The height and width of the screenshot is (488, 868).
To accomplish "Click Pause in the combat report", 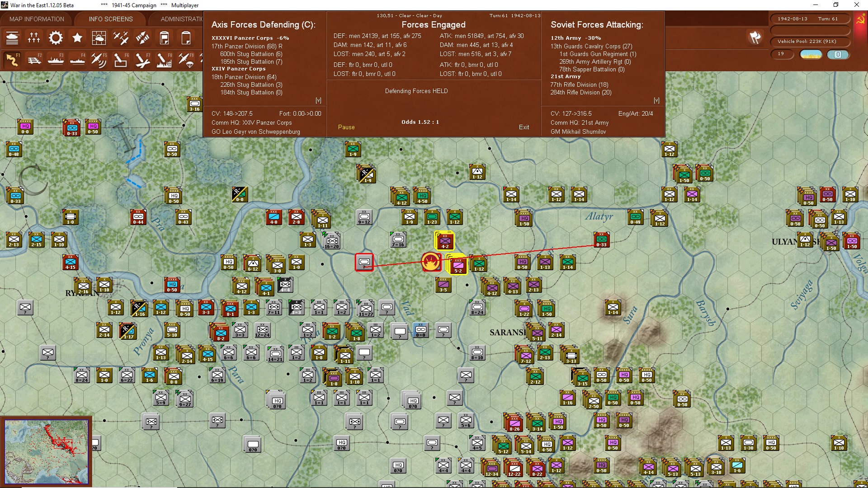I will (x=346, y=127).
